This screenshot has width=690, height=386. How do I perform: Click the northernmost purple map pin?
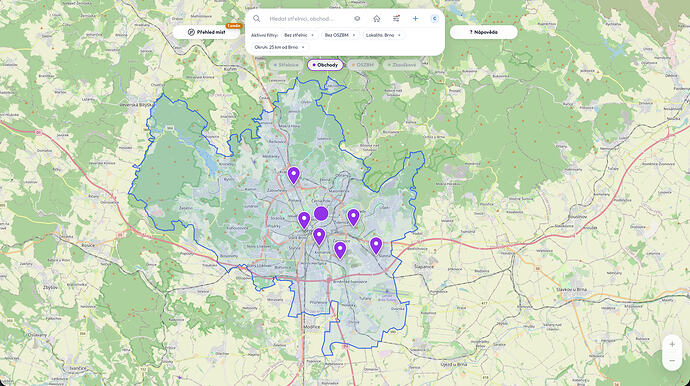294,175
